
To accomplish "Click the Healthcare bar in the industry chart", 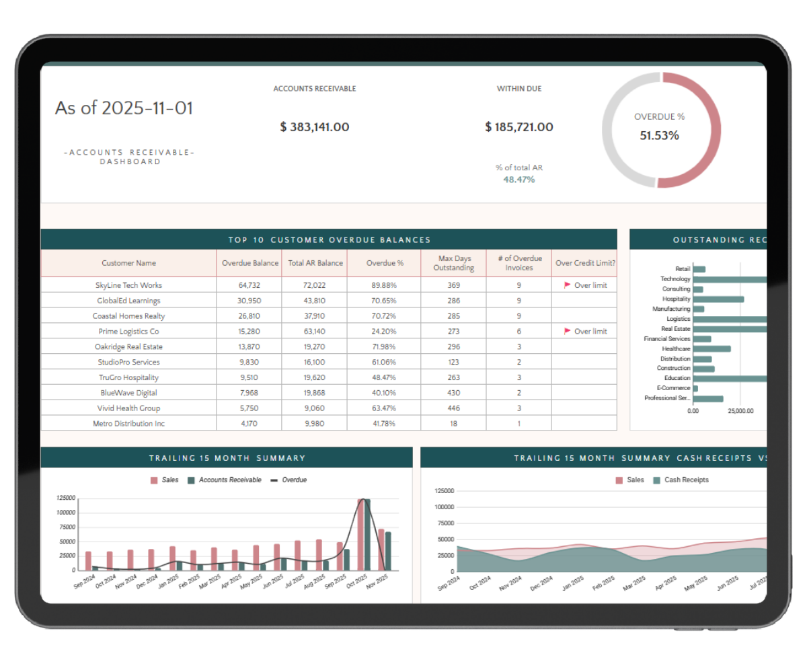I will click(712, 348).
